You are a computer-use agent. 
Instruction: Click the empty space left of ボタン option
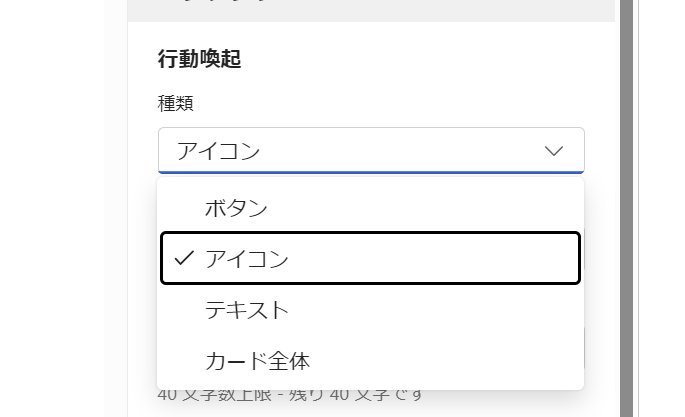click(x=180, y=208)
